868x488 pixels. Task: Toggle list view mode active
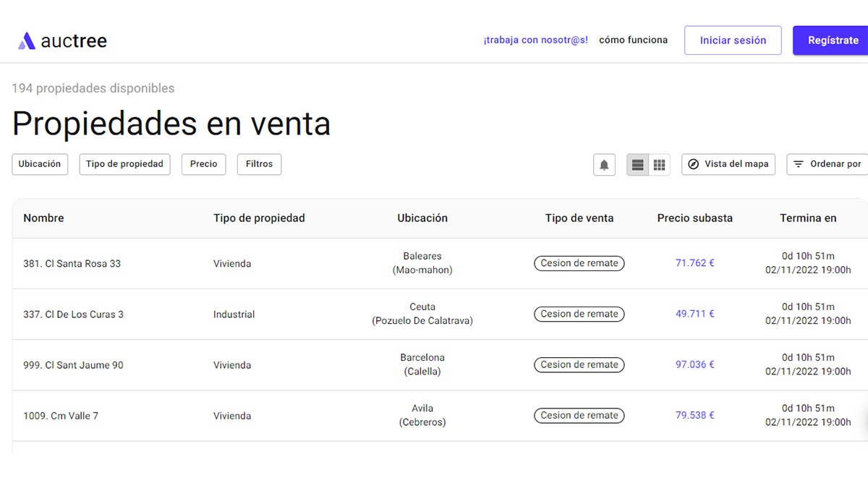(x=637, y=164)
